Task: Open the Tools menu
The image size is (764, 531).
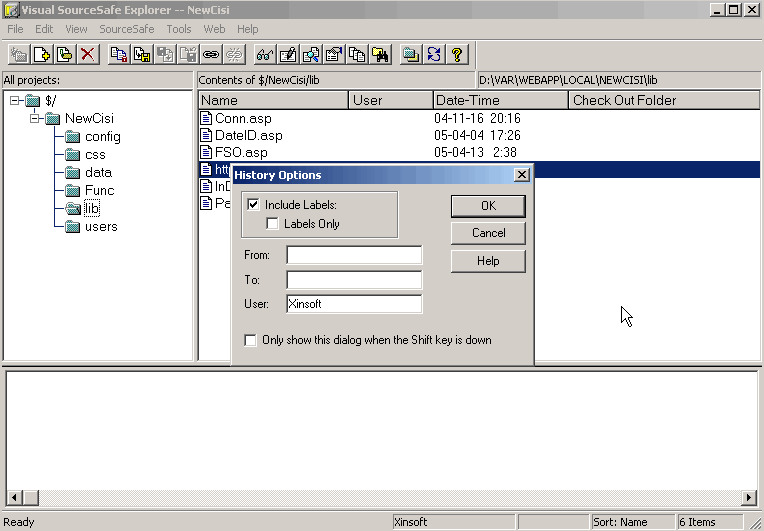Action: click(x=179, y=29)
